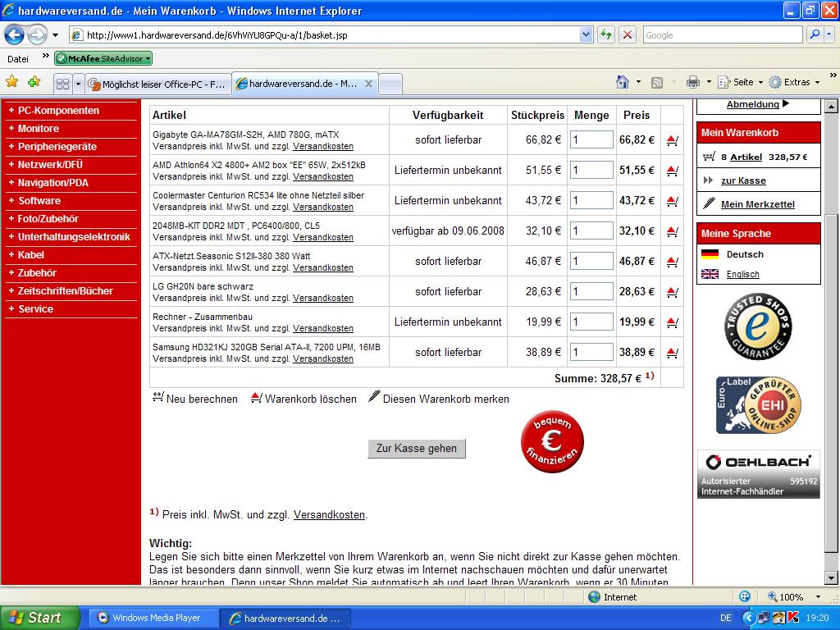Click the Google search magnifier icon
This screenshot has width=840, height=630.
(815, 34)
